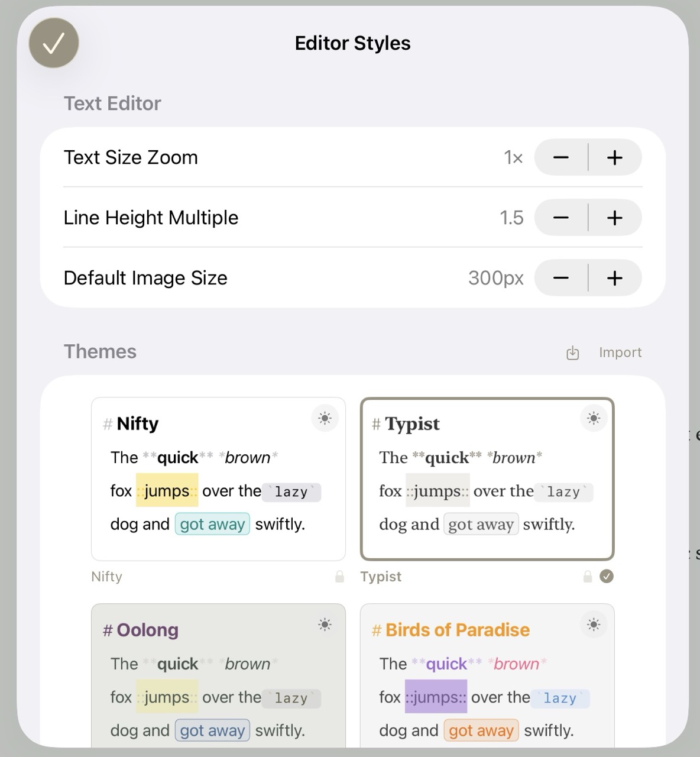
Task: Increase the Default Image Size
Action: click(614, 278)
